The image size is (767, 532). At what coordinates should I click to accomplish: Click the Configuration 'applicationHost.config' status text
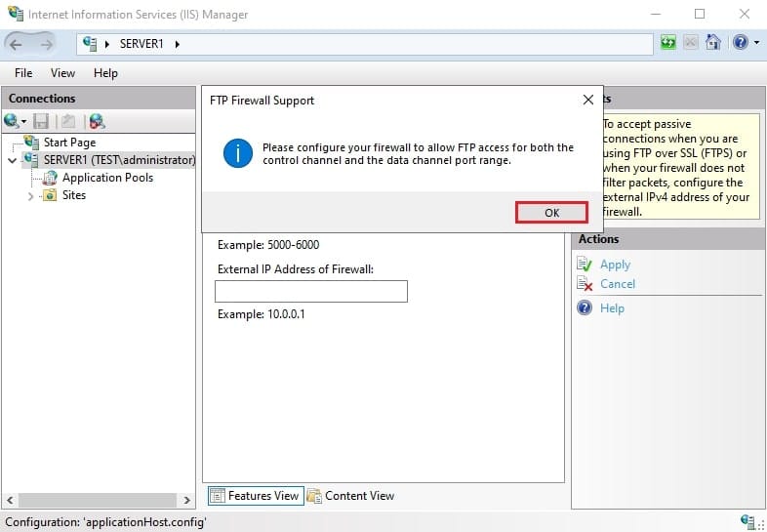click(x=105, y=522)
